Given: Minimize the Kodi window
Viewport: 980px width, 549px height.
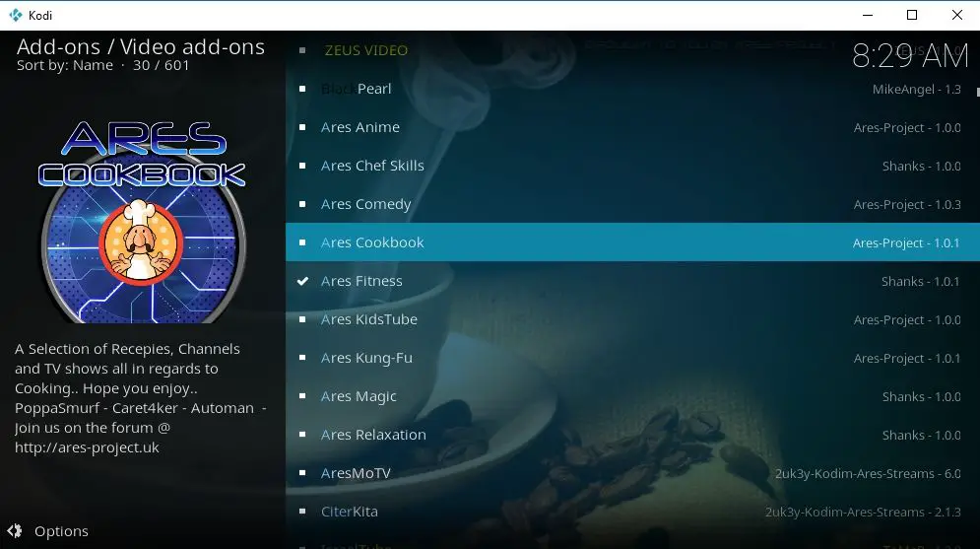Looking at the screenshot, I should pos(868,15).
